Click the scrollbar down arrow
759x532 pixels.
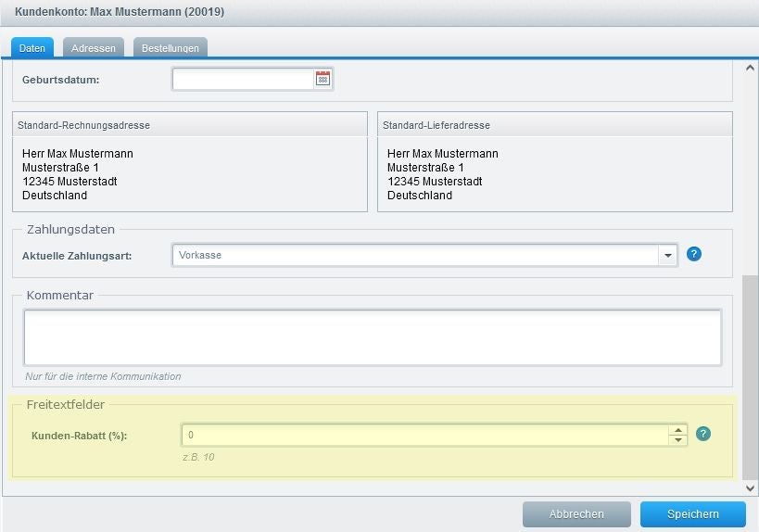point(750,488)
